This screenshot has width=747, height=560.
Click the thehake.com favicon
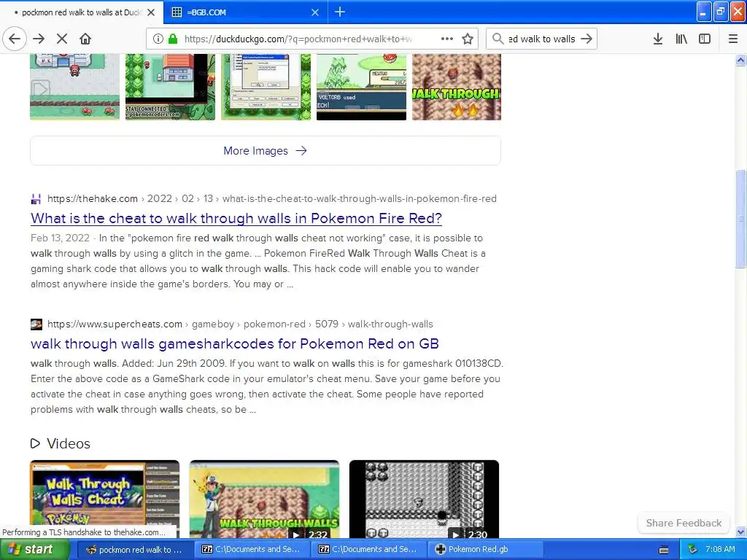[x=36, y=198]
